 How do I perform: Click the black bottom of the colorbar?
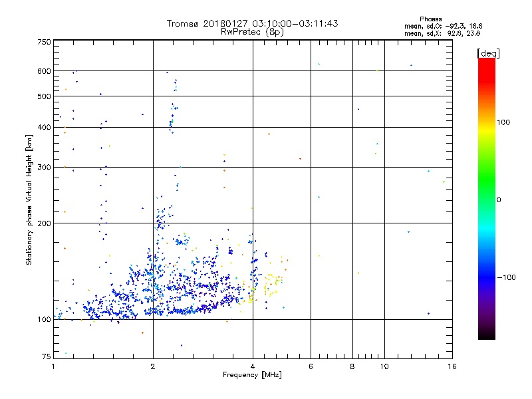487,334
